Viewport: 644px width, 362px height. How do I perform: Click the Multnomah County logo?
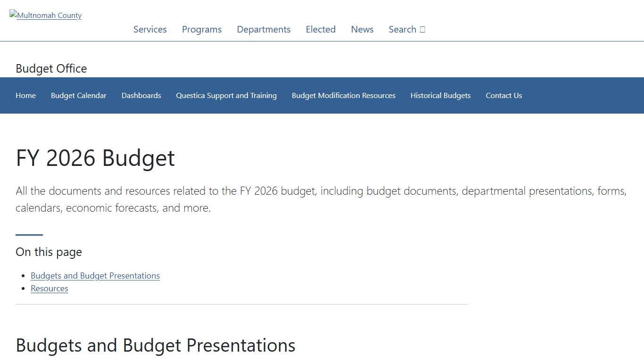[45, 15]
